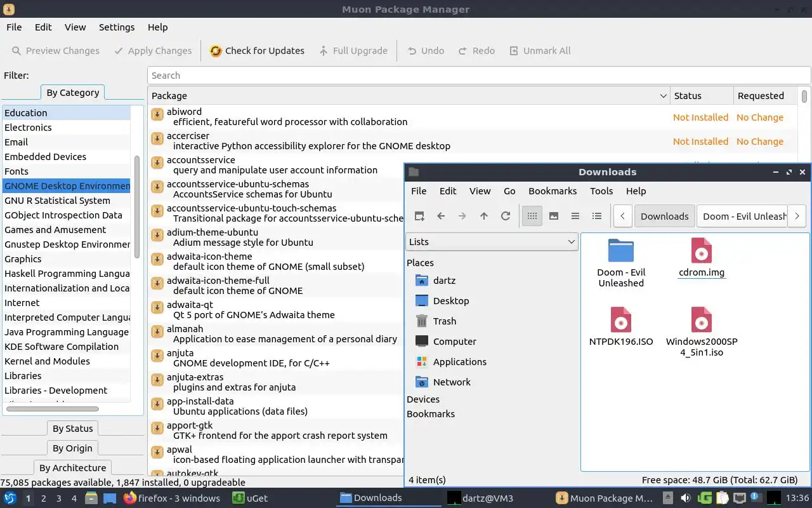The image size is (812, 508).
Task: Switch to By Architecture filter tab
Action: point(73,468)
